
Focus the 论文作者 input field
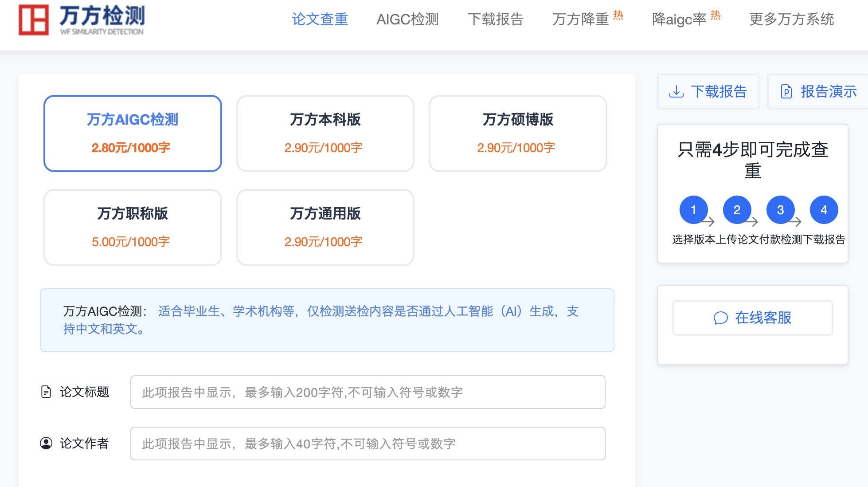point(368,444)
